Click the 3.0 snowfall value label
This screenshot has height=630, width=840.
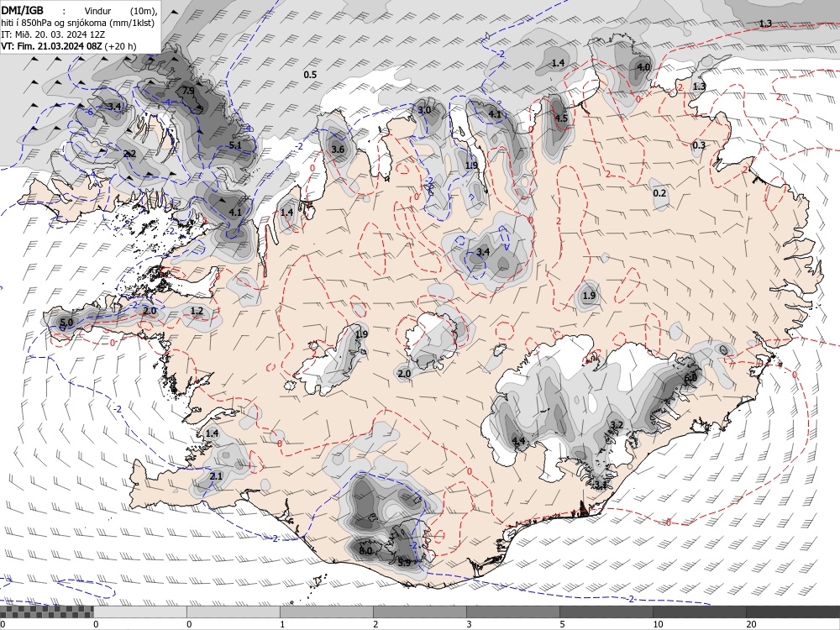pyautogui.click(x=423, y=110)
